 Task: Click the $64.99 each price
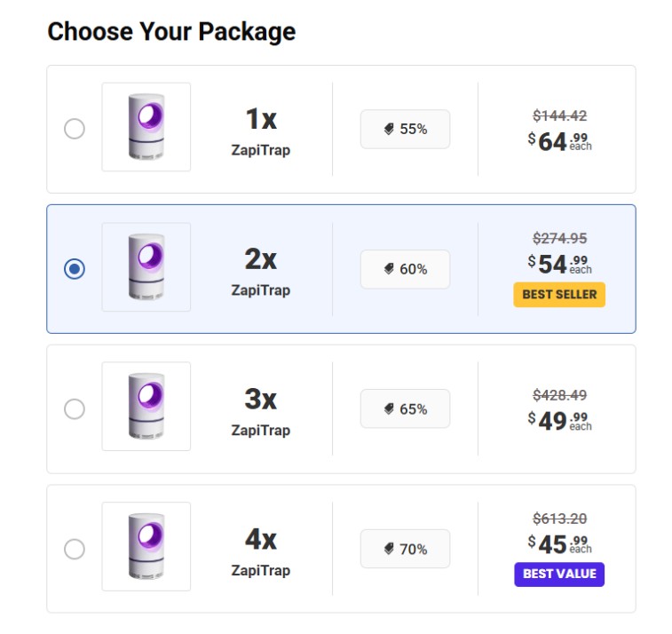click(560, 141)
